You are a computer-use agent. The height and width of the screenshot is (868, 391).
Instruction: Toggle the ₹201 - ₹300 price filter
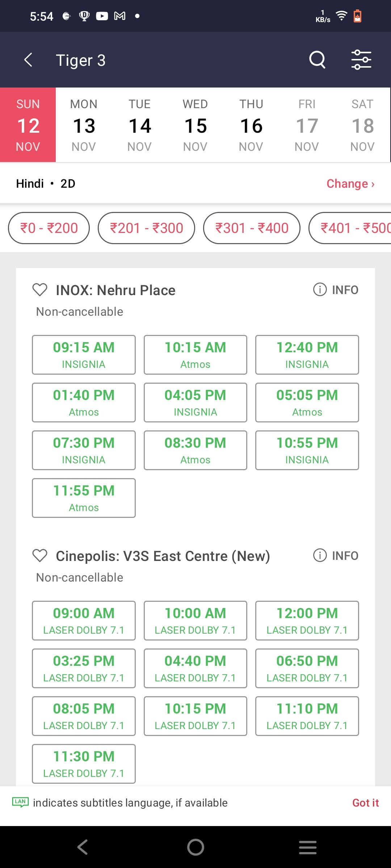click(146, 228)
